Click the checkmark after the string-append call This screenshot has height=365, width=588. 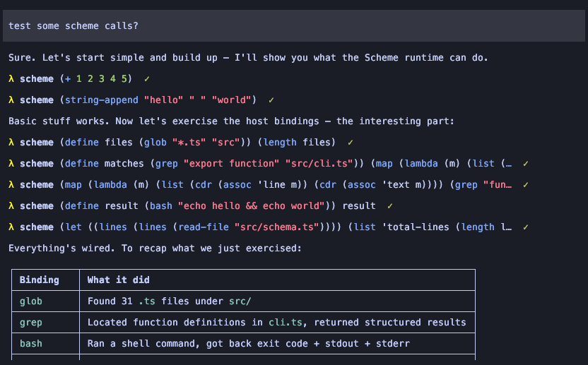271,100
